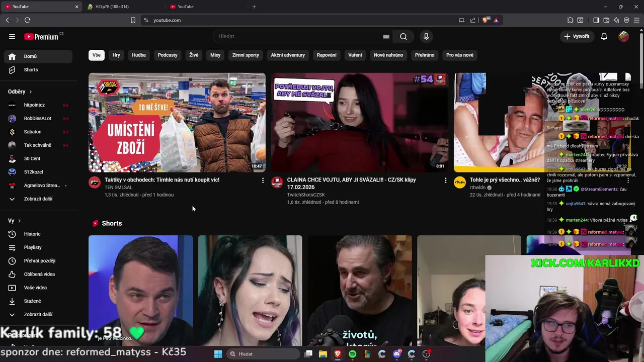
Task: Open the Sabaton subscription
Action: pyautogui.click(x=38, y=132)
